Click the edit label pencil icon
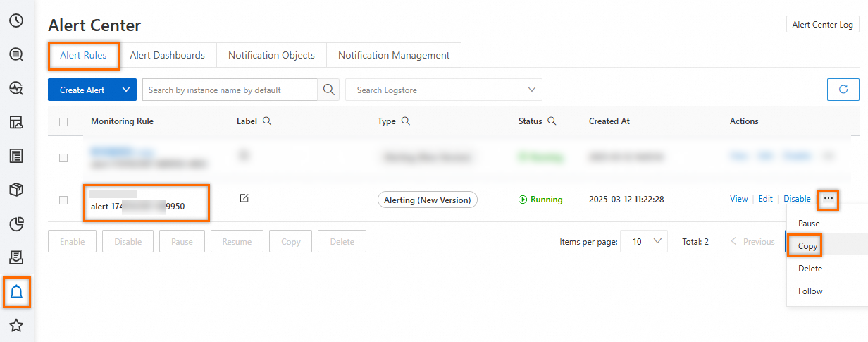This screenshot has width=868, height=342. click(244, 198)
